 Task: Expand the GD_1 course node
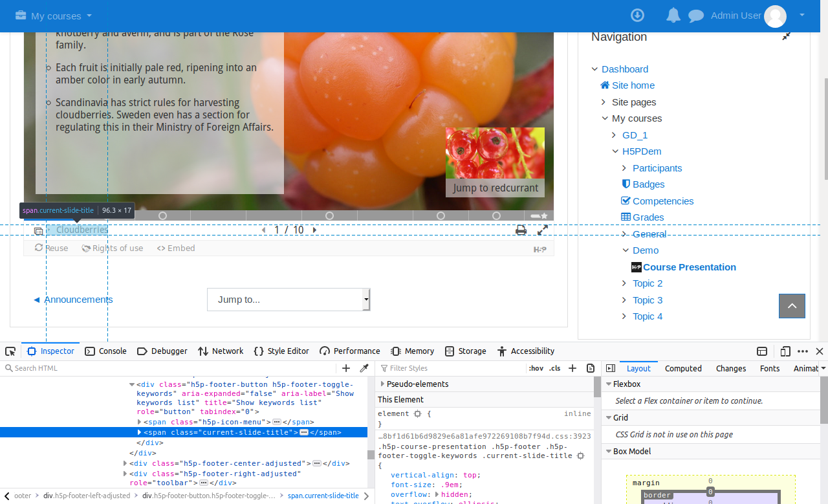click(615, 135)
